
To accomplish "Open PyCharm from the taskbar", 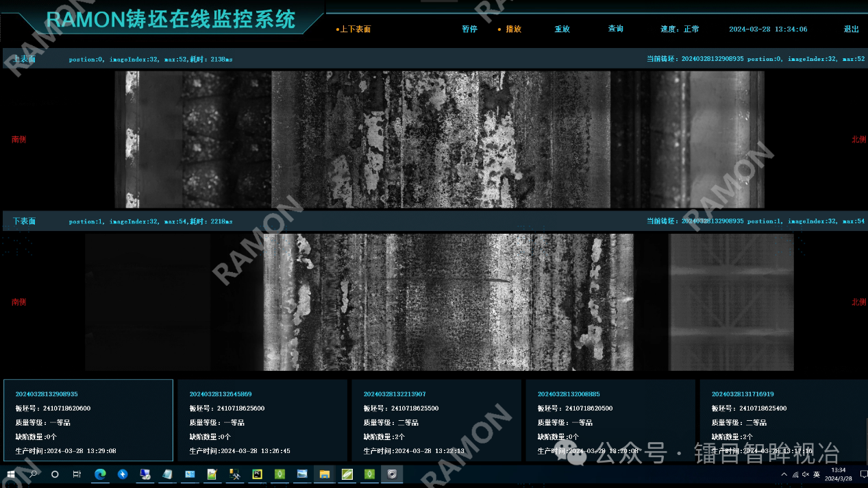I will point(258,474).
